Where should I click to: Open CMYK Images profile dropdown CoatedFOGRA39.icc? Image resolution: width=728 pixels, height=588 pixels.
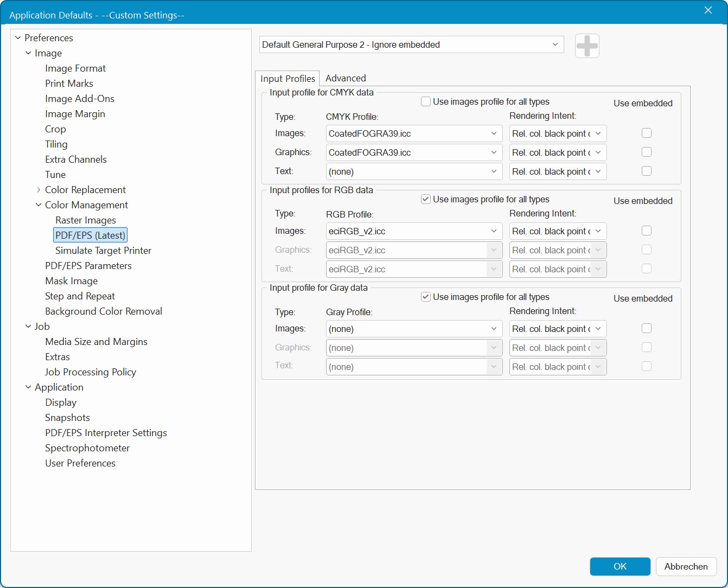(413, 133)
